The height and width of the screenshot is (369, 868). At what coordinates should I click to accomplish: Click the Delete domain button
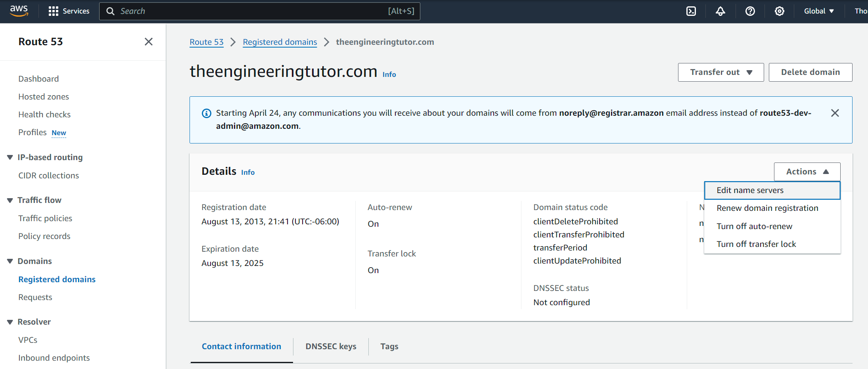pyautogui.click(x=810, y=72)
